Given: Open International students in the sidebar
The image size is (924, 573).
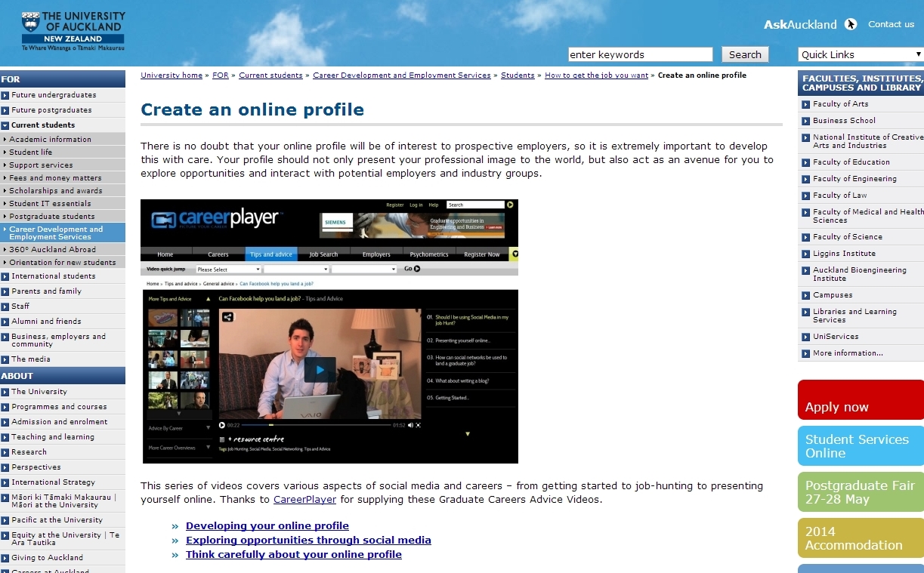Looking at the screenshot, I should pyautogui.click(x=54, y=276).
